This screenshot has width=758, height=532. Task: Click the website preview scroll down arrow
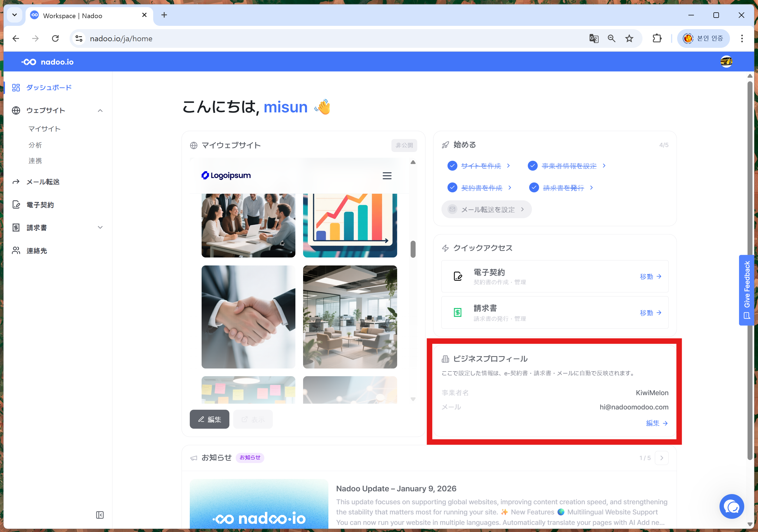[x=413, y=399]
